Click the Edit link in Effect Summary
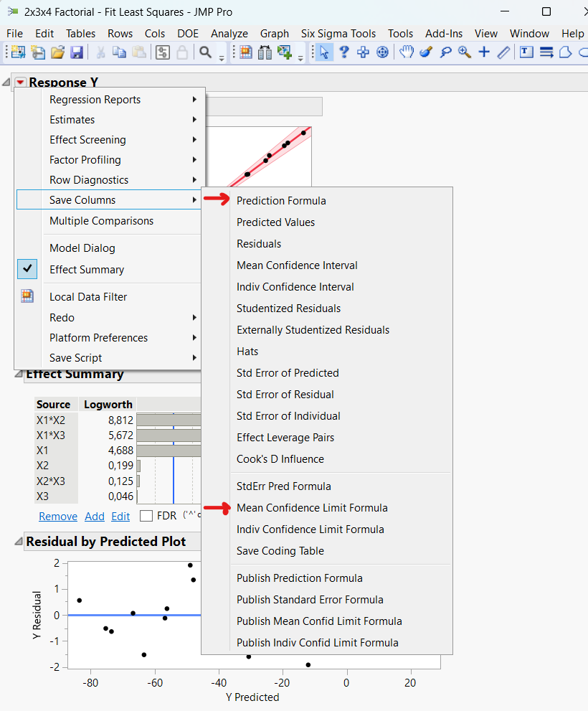Image resolution: width=588 pixels, height=711 pixels. point(120,516)
